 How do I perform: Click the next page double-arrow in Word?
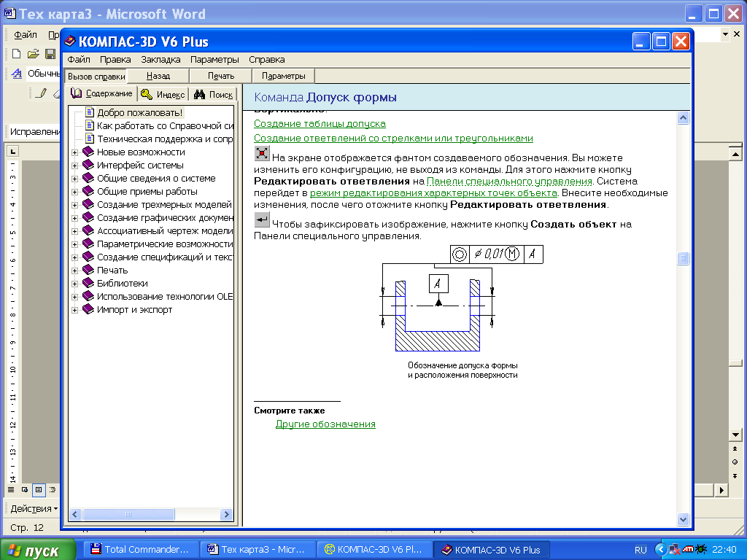click(x=735, y=475)
